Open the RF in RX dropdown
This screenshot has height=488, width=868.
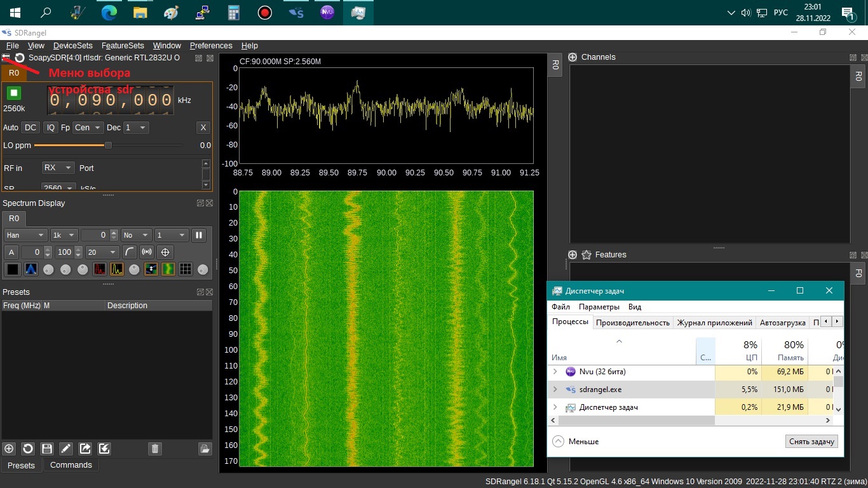tap(57, 168)
